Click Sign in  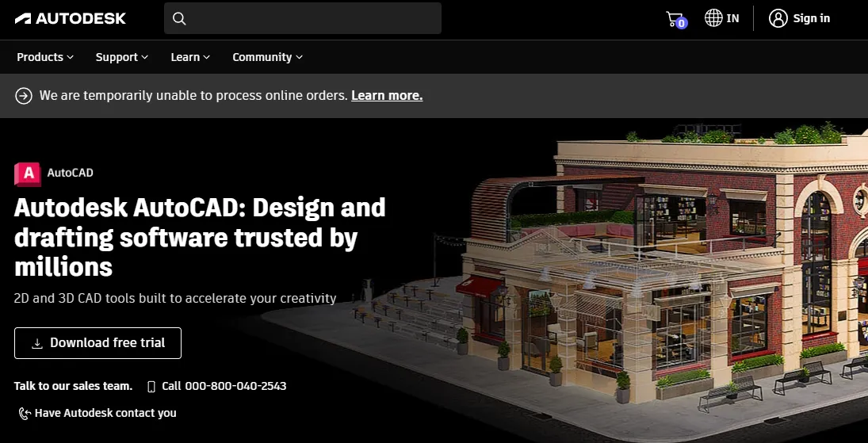tap(811, 18)
